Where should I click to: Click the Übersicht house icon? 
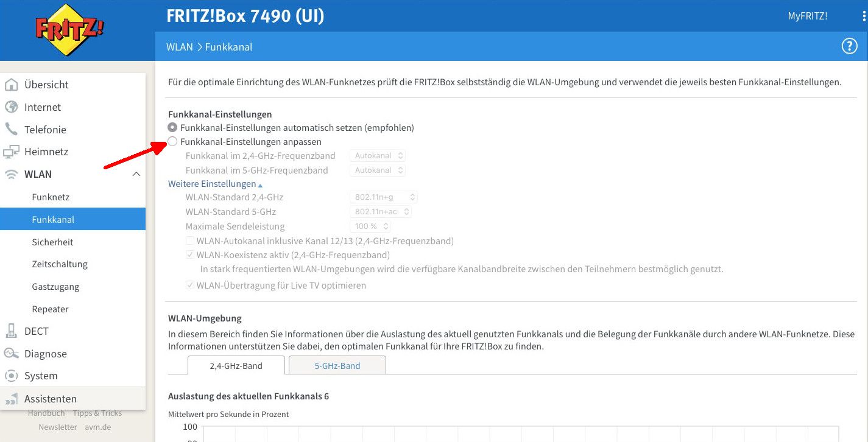click(12, 85)
